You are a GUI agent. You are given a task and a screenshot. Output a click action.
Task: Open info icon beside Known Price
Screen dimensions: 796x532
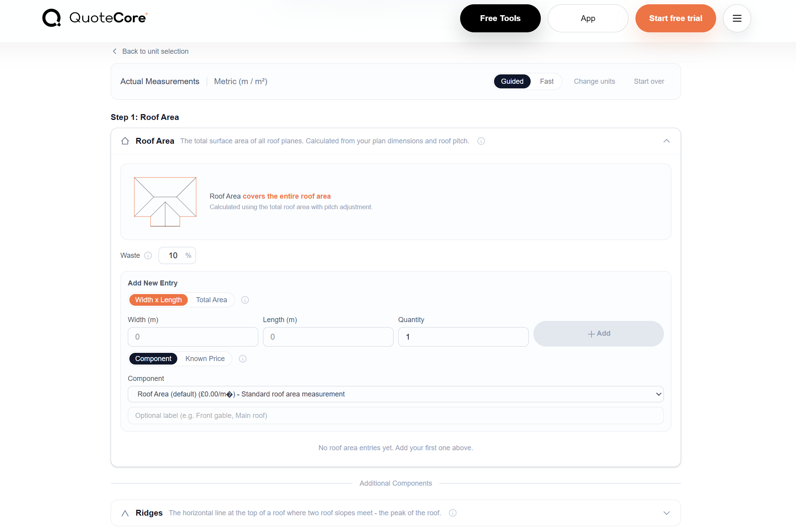[x=243, y=359]
